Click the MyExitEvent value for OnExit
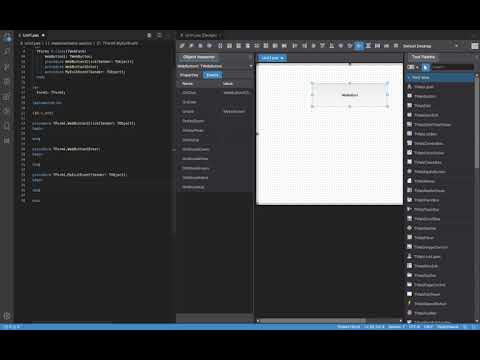The width and height of the screenshot is (480, 360). click(234, 112)
